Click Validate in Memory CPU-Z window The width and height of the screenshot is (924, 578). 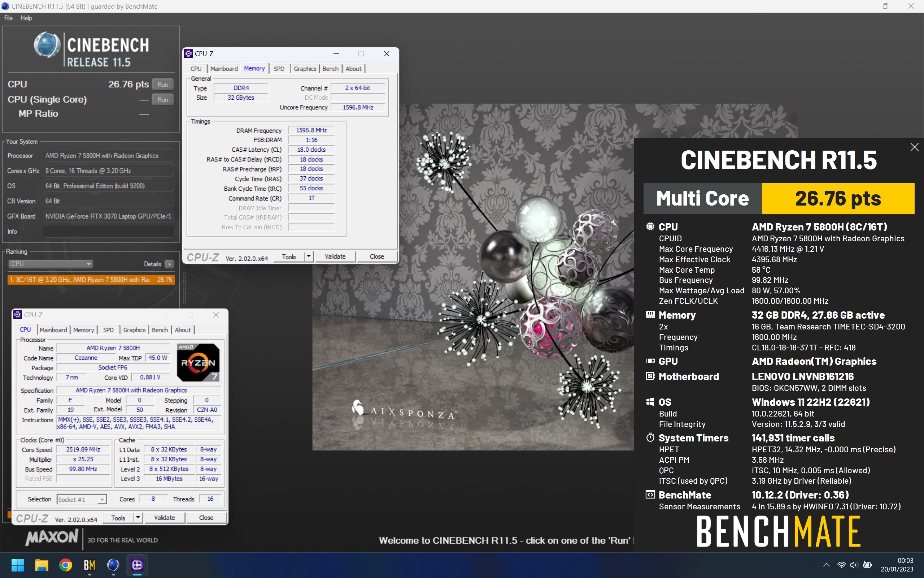click(x=335, y=256)
